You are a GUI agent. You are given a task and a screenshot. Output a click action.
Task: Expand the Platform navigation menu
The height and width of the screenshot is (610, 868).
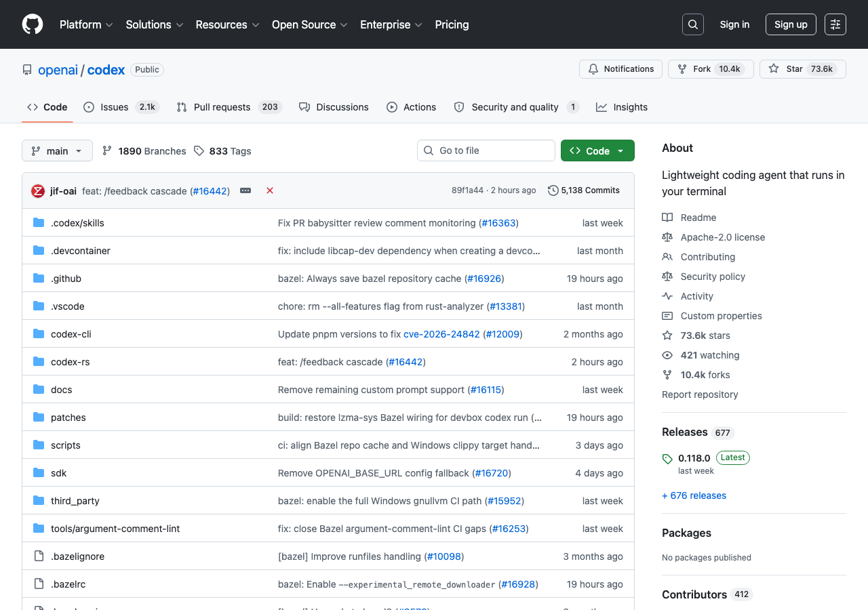tap(86, 24)
